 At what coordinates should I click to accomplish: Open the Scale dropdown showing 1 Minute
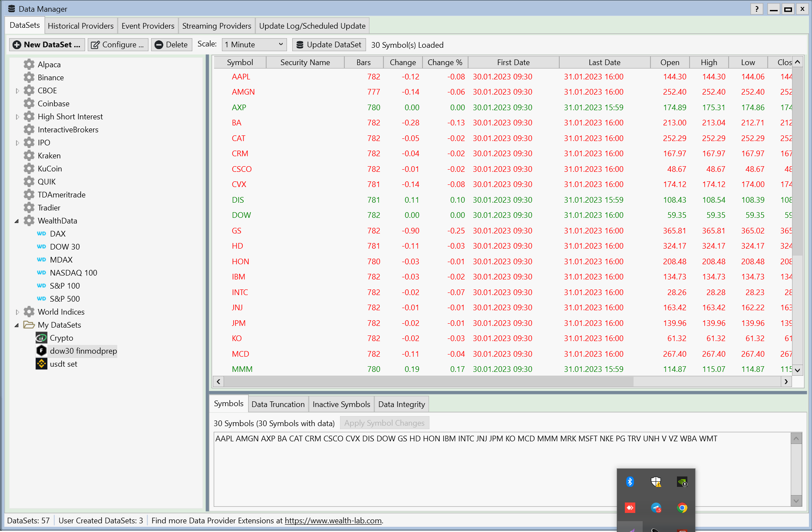[254, 44]
